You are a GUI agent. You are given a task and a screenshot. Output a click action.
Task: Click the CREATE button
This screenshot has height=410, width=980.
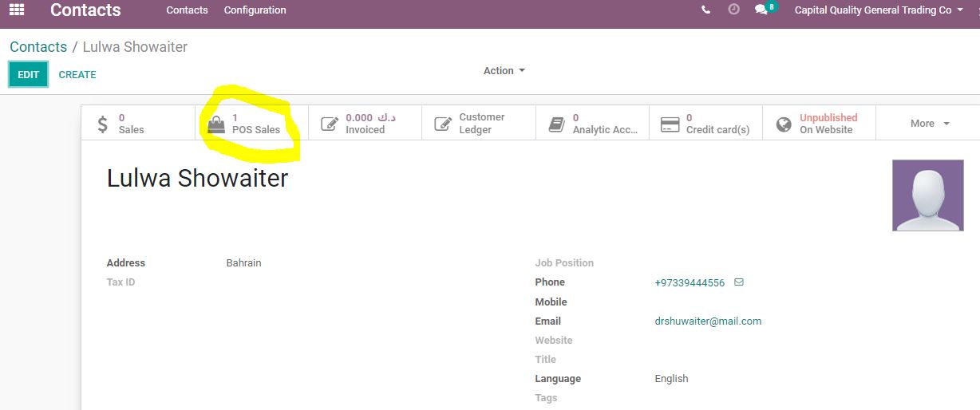pyautogui.click(x=77, y=75)
